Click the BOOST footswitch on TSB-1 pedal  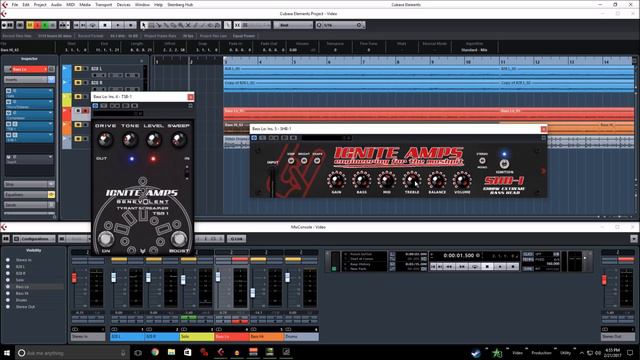pyautogui.click(x=179, y=238)
